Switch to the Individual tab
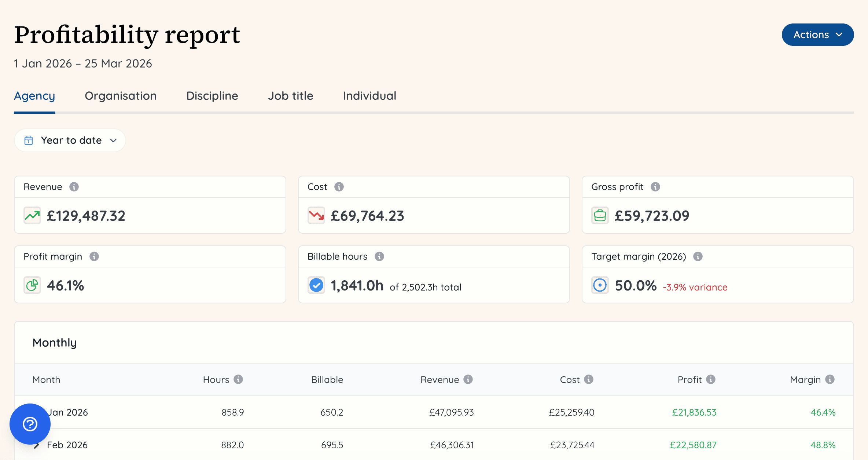The width and height of the screenshot is (868, 460). click(x=369, y=96)
